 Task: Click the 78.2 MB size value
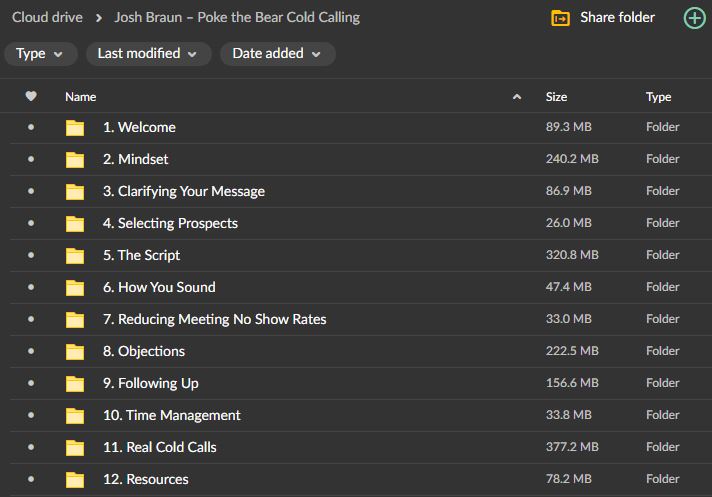569,478
